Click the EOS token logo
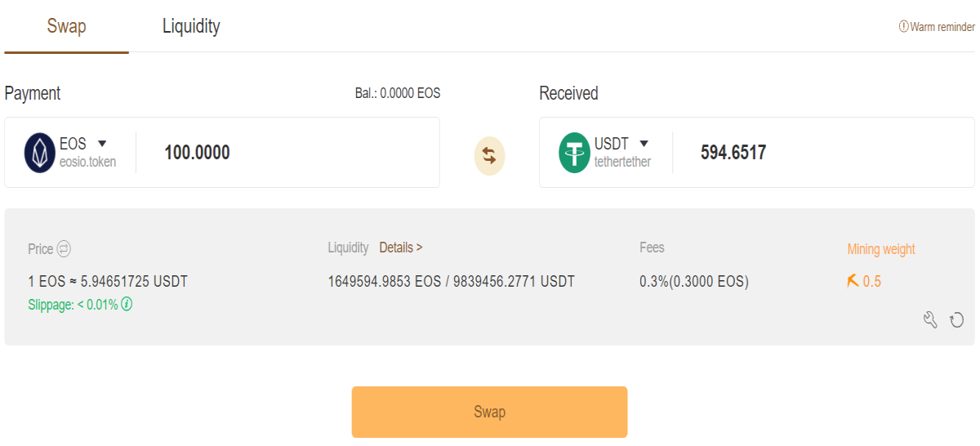 (x=39, y=153)
